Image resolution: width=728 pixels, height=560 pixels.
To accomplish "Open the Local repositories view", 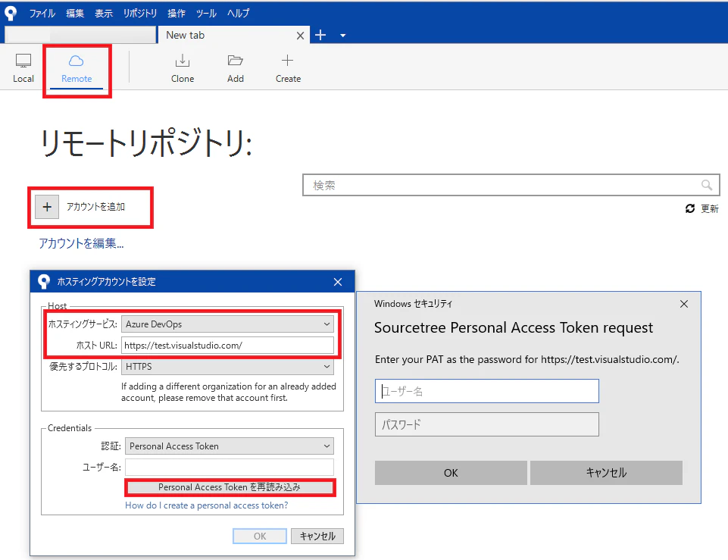I will tap(23, 68).
